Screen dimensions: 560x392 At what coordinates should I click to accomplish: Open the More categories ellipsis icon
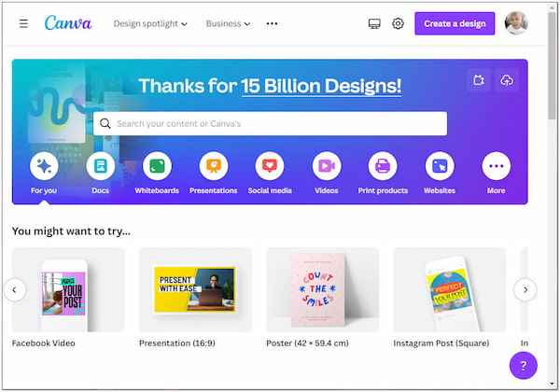(x=497, y=166)
